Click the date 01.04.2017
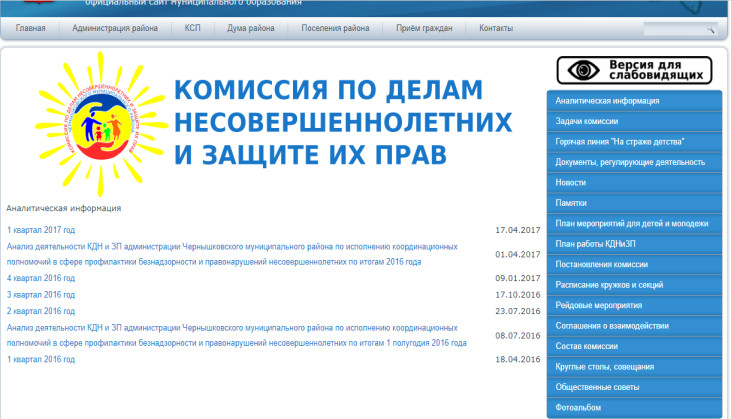Viewport: 731px width, 419px height. [517, 254]
